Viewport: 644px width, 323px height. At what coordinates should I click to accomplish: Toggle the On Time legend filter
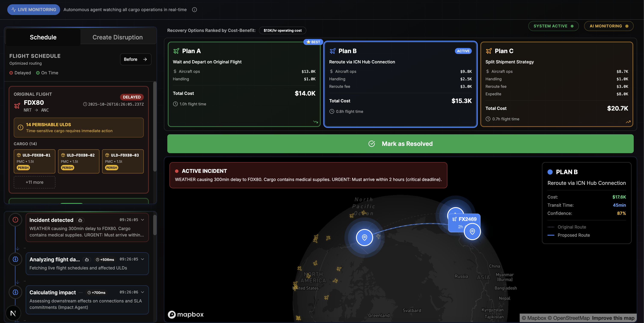47,73
